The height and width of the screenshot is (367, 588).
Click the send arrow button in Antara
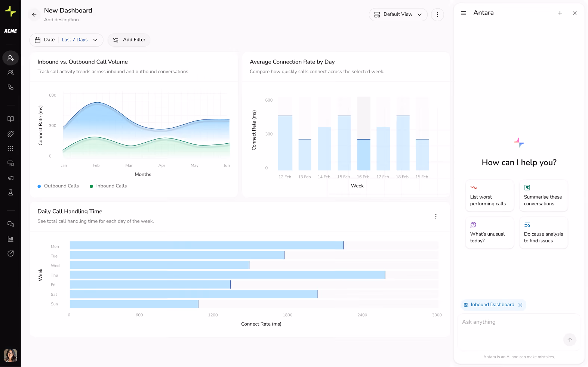click(x=570, y=340)
